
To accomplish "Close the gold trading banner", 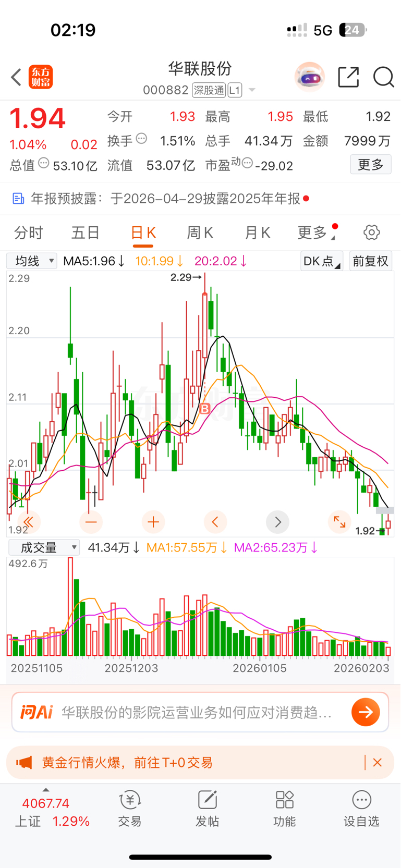I will [378, 763].
